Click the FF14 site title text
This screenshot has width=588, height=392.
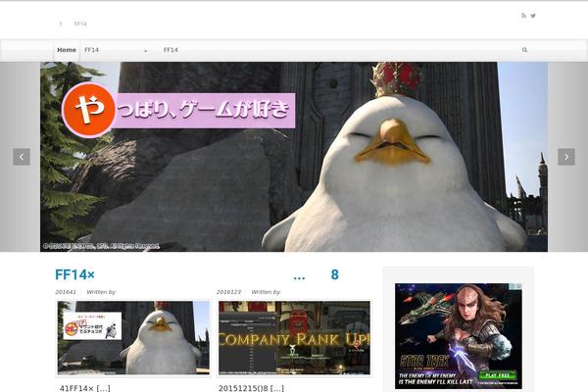(80, 24)
